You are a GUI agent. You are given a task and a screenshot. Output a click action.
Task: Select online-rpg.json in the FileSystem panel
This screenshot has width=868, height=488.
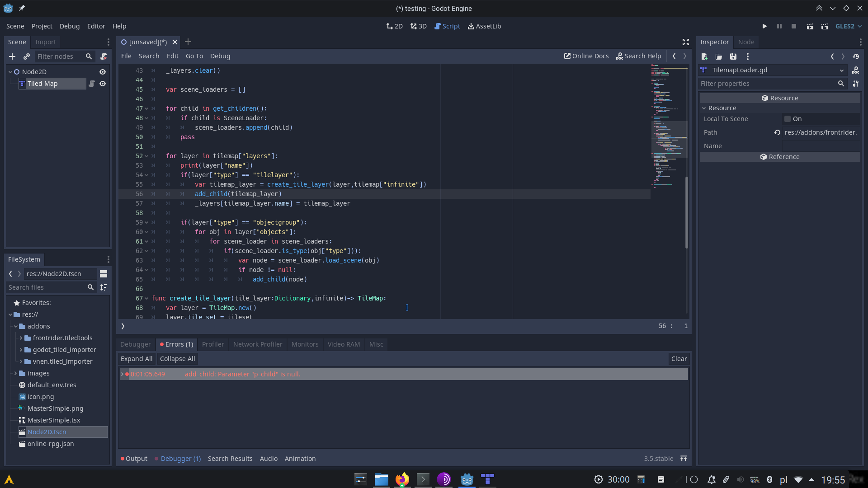[51, 444]
